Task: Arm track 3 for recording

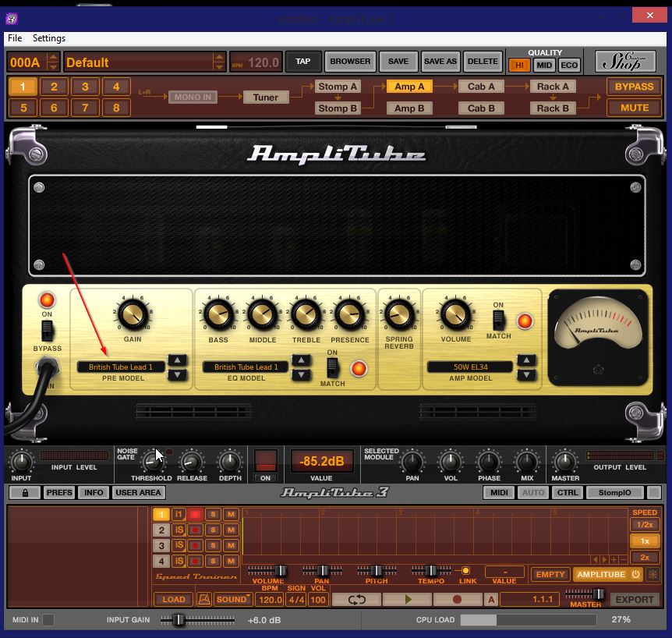Action: pyautogui.click(x=195, y=545)
